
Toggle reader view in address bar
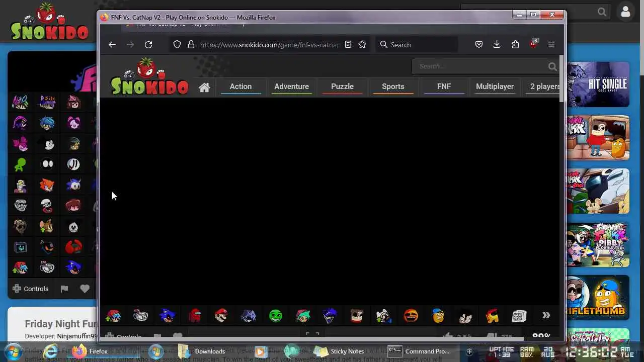[348, 45]
